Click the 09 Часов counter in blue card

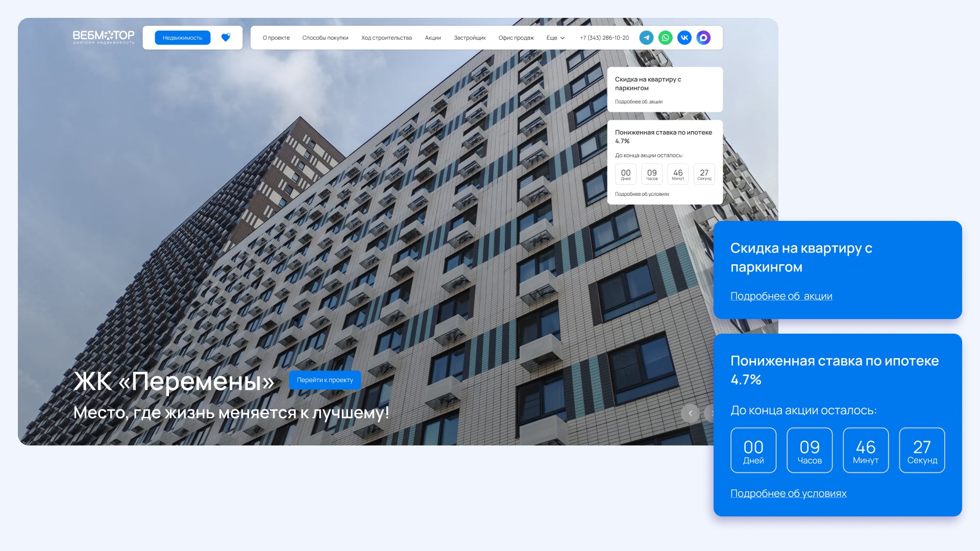click(810, 450)
